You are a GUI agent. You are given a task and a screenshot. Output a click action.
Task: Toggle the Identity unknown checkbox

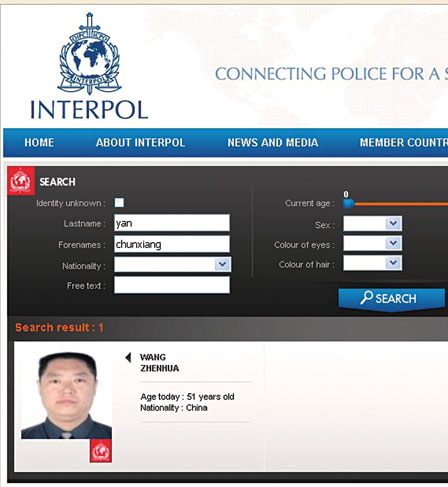click(x=119, y=203)
